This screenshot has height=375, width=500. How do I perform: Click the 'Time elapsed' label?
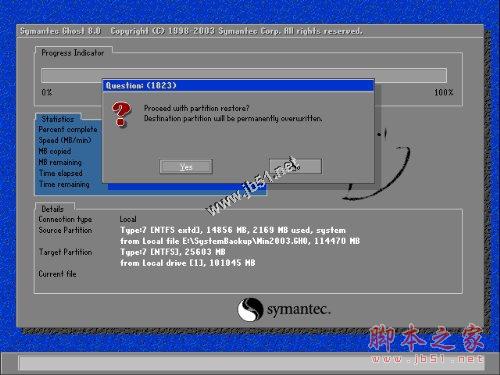point(61,173)
